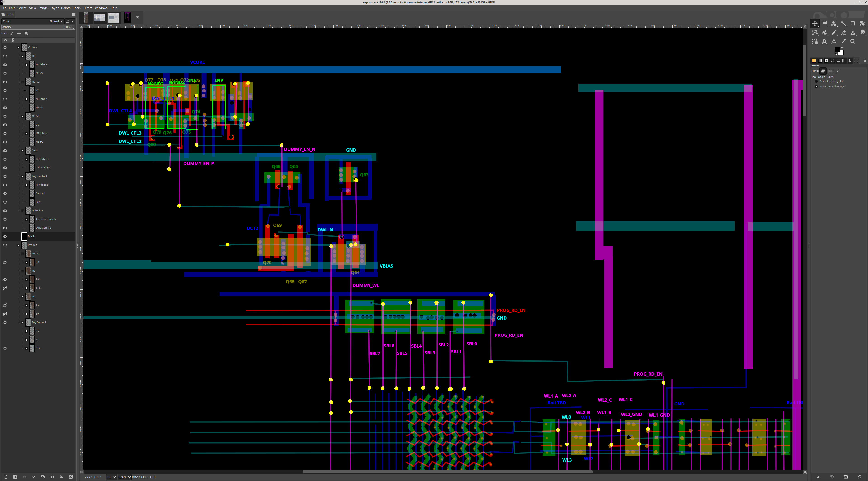Screen dimensions: 868x481
Task: Select the Diffusion #1 layer
Action: click(43, 228)
